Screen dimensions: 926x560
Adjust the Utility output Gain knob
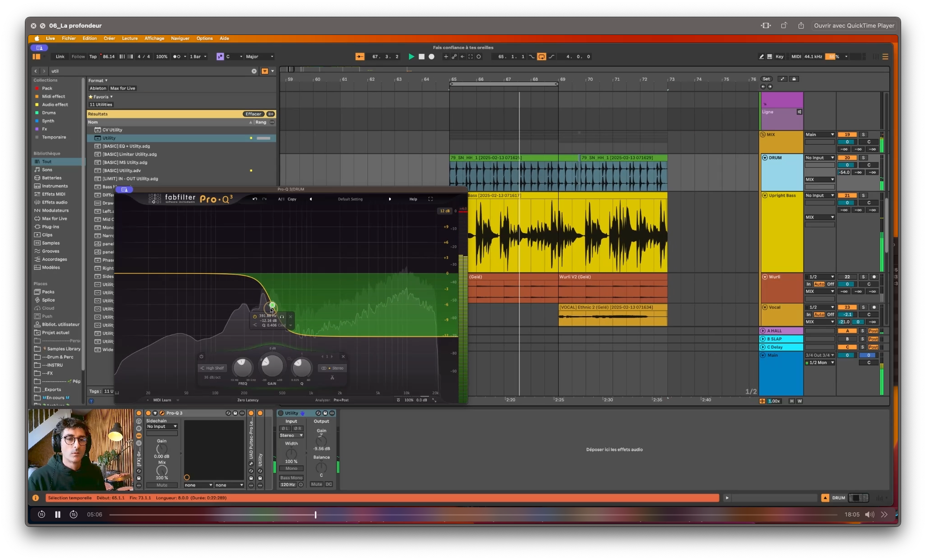[x=321, y=440]
